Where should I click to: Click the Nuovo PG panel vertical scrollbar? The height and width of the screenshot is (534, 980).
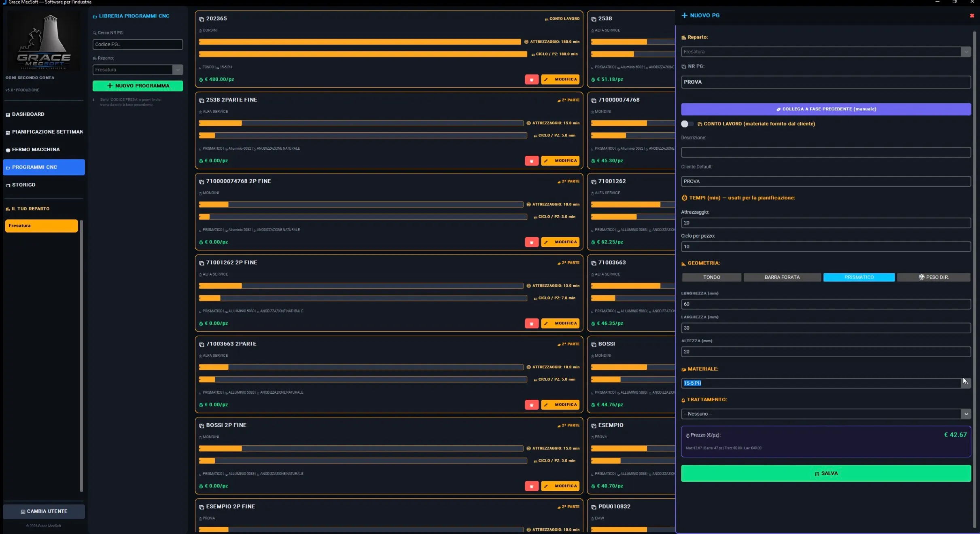(x=974, y=279)
